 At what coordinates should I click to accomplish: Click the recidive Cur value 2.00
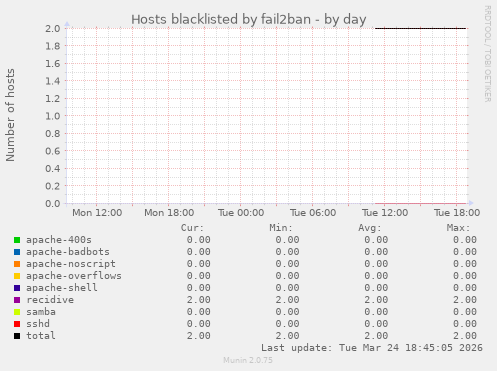(x=199, y=300)
